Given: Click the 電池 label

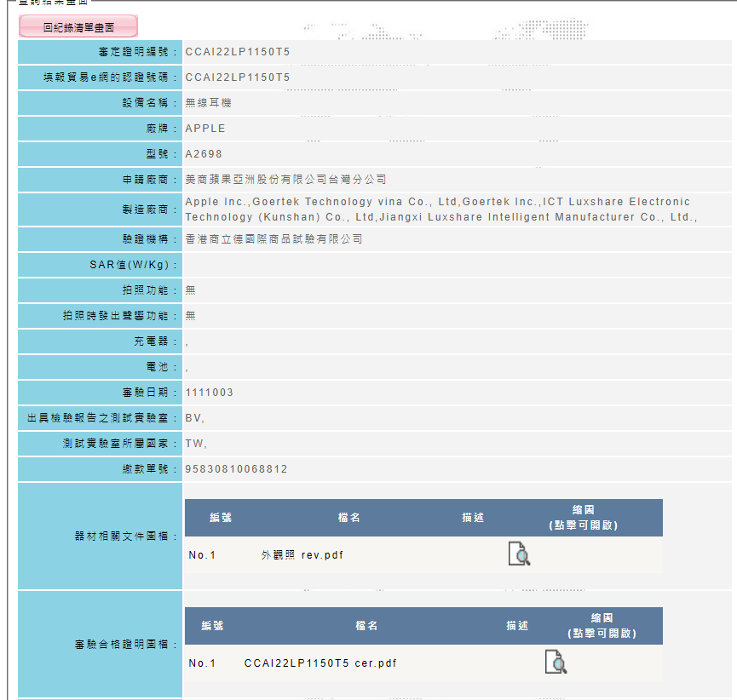Looking at the screenshot, I should [161, 367].
